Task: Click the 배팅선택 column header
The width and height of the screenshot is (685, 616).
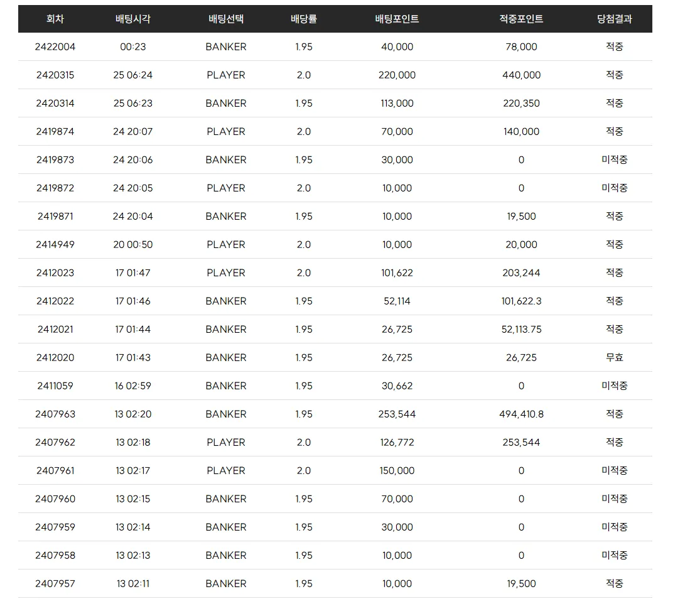Action: [226, 19]
